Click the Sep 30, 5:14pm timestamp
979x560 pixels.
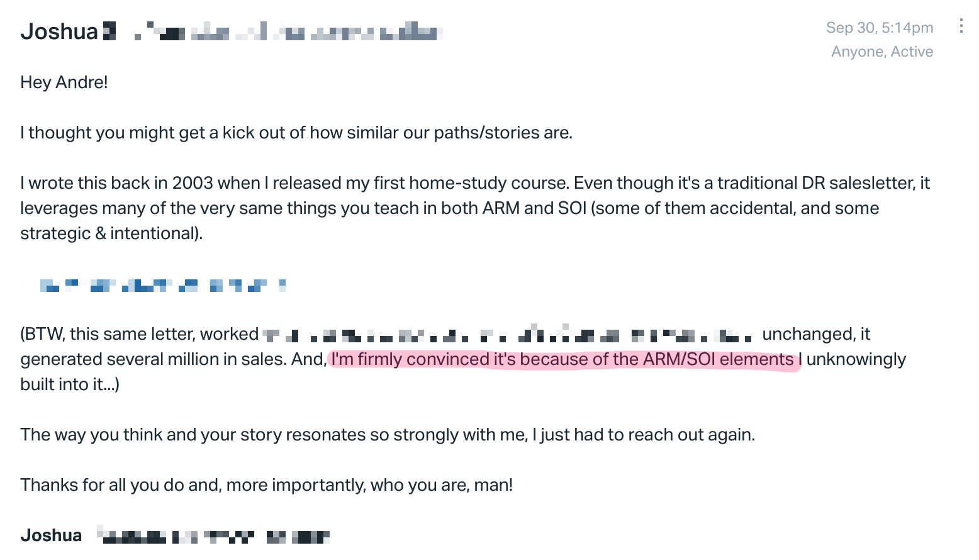click(880, 28)
